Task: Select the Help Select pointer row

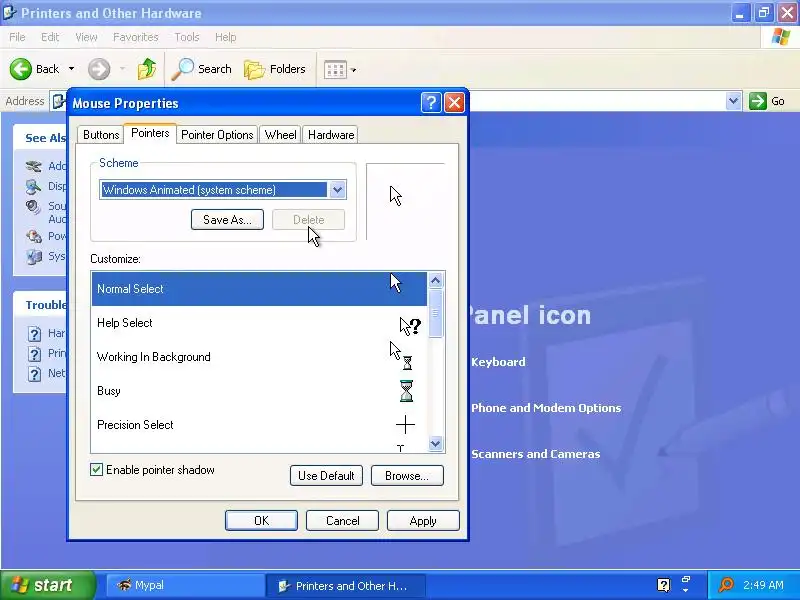Action: 259,323
